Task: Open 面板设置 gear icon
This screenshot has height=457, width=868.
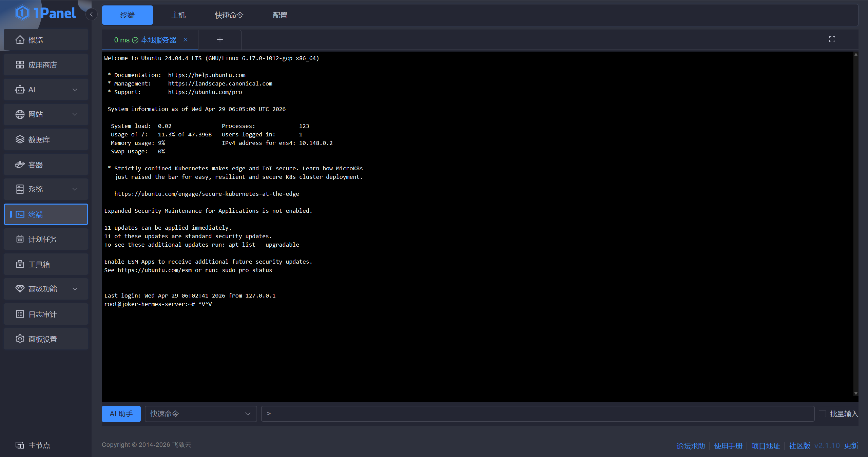Action: click(x=20, y=339)
